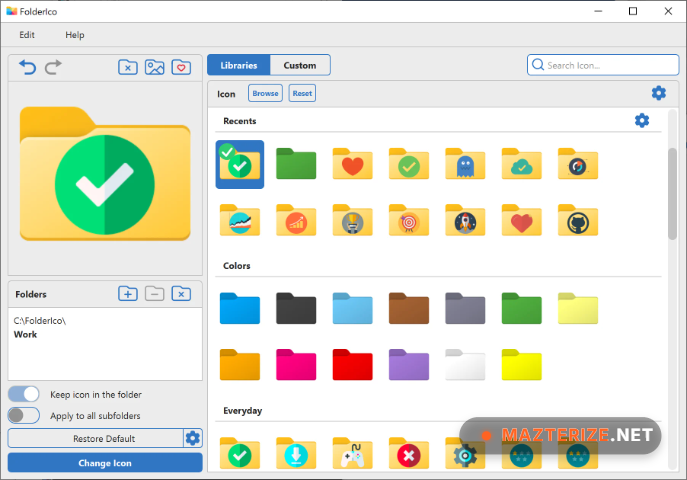Image resolution: width=687 pixels, height=480 pixels.
Task: Select the white folder color
Action: tap(465, 365)
